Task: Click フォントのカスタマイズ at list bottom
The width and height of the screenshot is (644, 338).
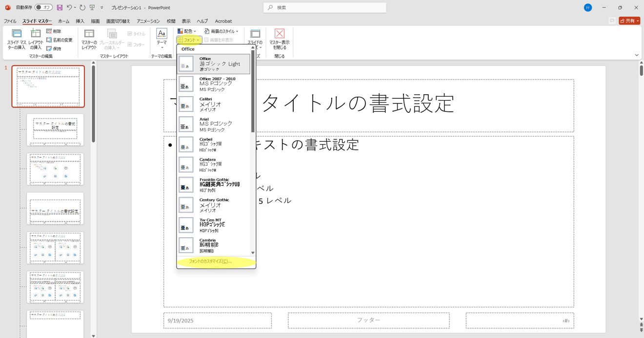Action: (x=210, y=262)
